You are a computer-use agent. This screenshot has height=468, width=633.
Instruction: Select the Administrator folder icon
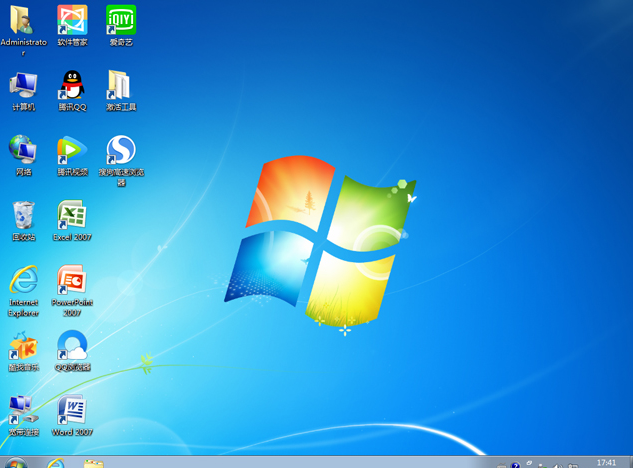coord(23,21)
